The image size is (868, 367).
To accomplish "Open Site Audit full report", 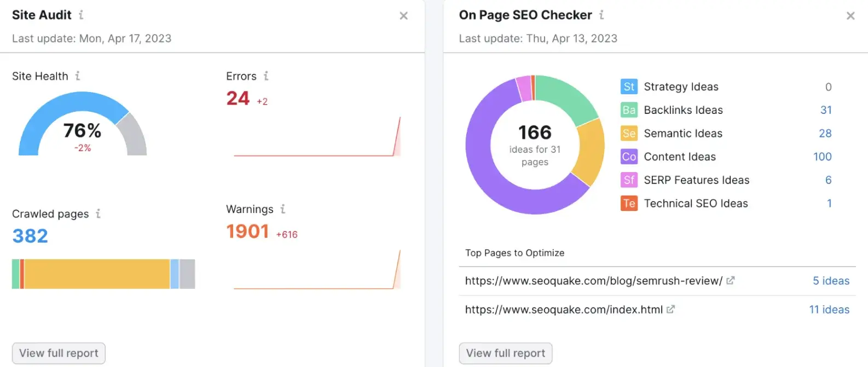I will 59,353.
